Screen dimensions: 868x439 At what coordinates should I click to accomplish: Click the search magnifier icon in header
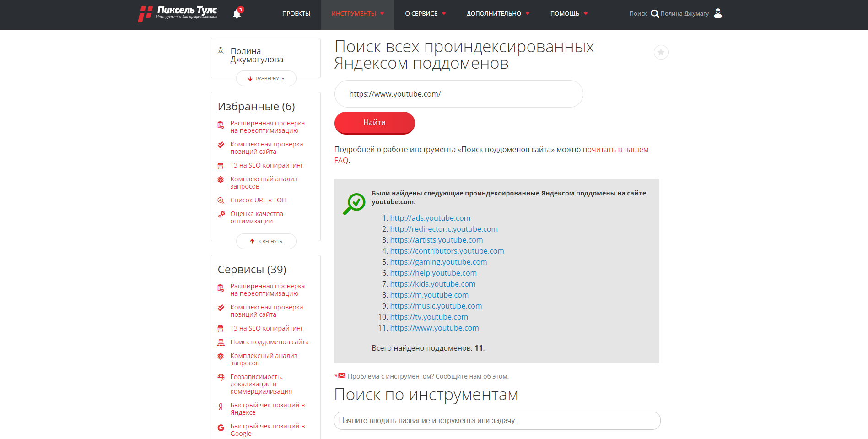coord(655,14)
